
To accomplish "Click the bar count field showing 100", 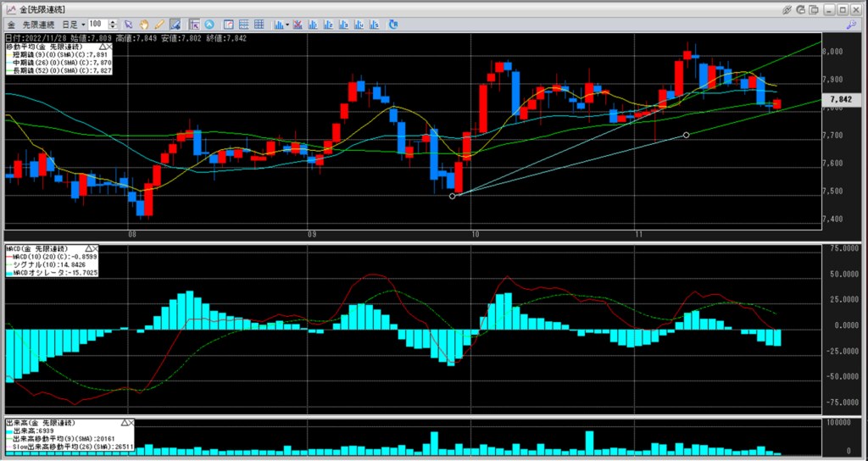I will (97, 25).
